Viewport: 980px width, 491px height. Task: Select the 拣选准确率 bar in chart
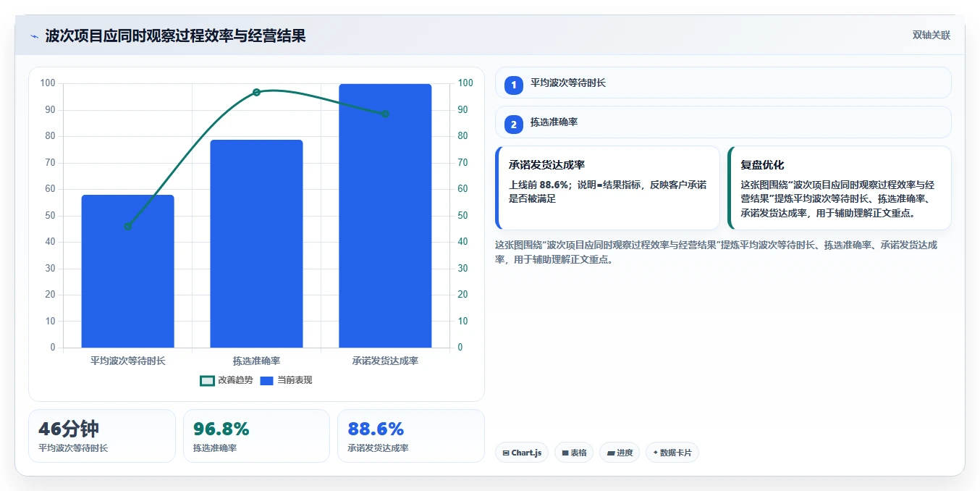[x=256, y=244]
